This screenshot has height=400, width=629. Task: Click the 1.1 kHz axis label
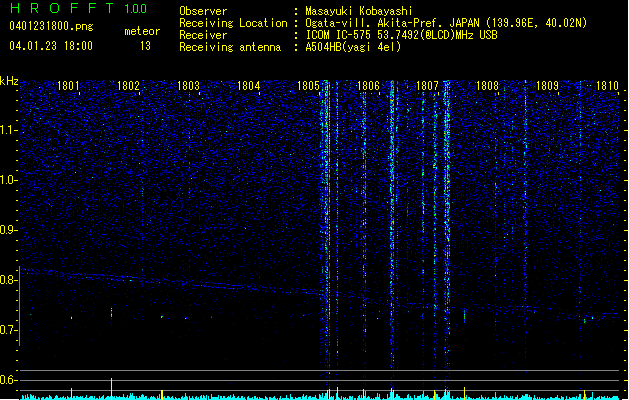click(x=8, y=130)
